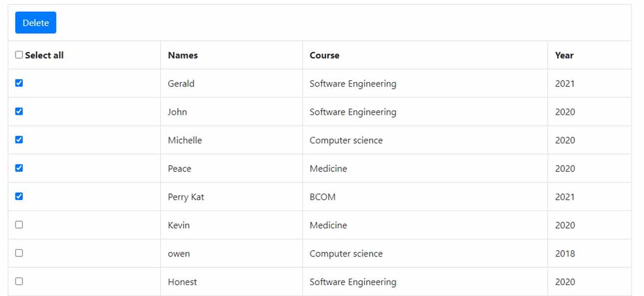Uncheck the checkbox in John's row
This screenshot has width=644, height=296.
[x=19, y=111]
